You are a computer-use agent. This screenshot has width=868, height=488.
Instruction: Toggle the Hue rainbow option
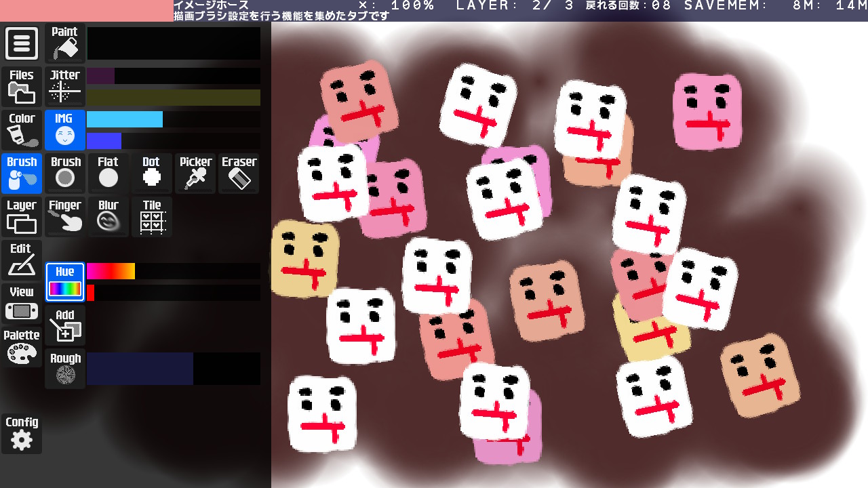coord(65,281)
